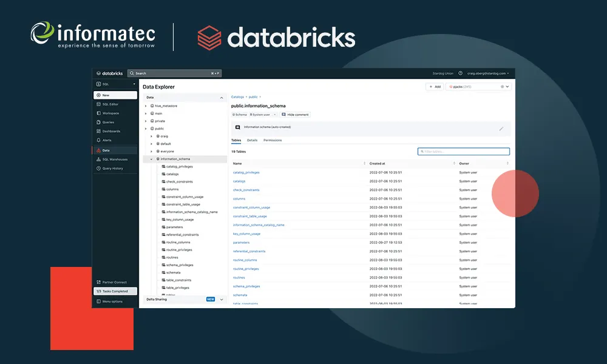607x364 pixels.
Task: Switch to the Permissions tab
Action: point(273,140)
